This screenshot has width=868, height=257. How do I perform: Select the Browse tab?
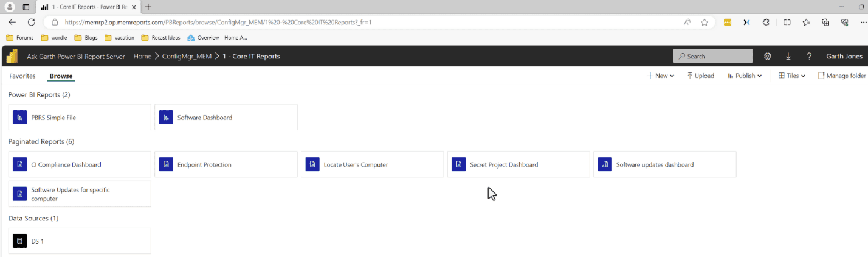pos(61,76)
